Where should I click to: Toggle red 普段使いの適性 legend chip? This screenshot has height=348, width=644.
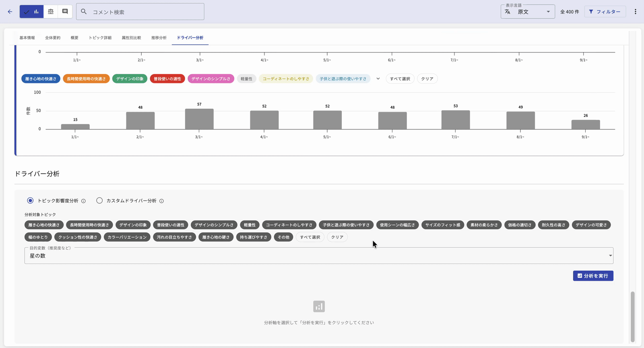pos(167,79)
